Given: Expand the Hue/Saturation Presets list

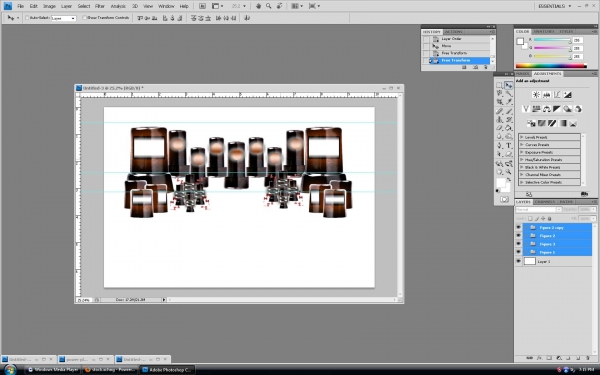Looking at the screenshot, I should [x=522, y=160].
